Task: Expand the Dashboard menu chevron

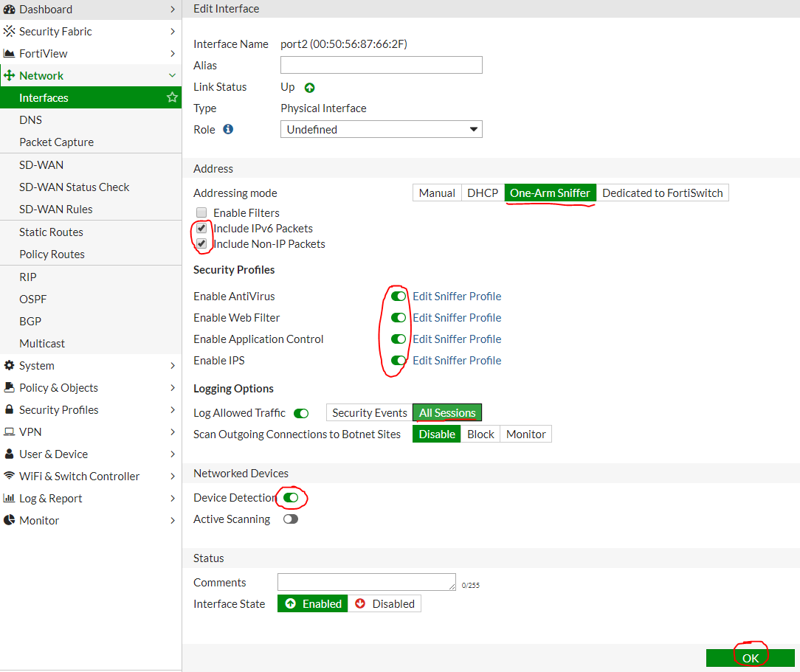Action: [x=173, y=9]
